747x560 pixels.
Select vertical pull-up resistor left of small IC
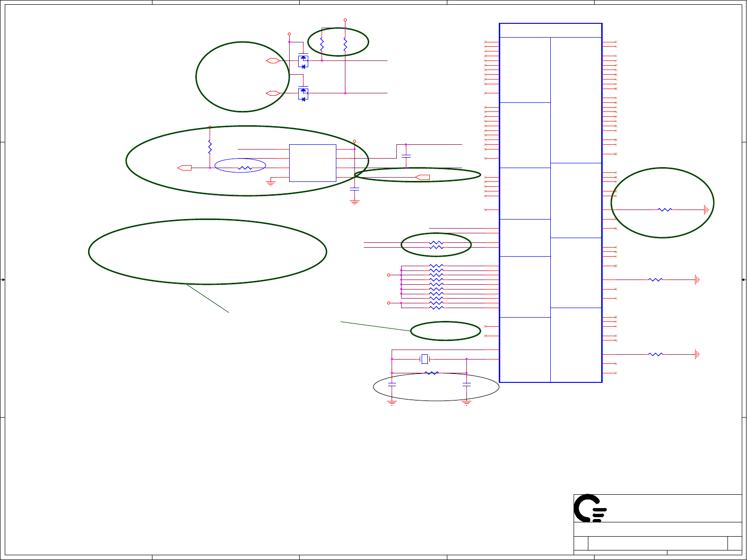[210, 147]
